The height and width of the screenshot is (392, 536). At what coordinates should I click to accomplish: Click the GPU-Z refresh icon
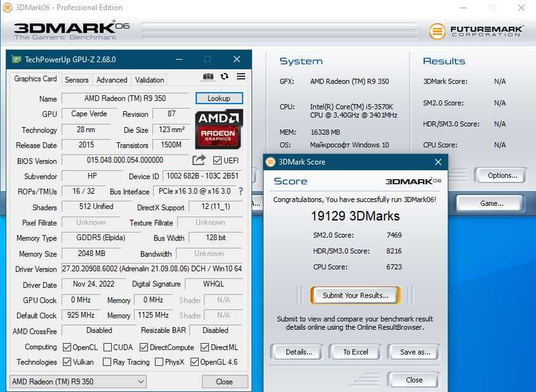click(224, 76)
